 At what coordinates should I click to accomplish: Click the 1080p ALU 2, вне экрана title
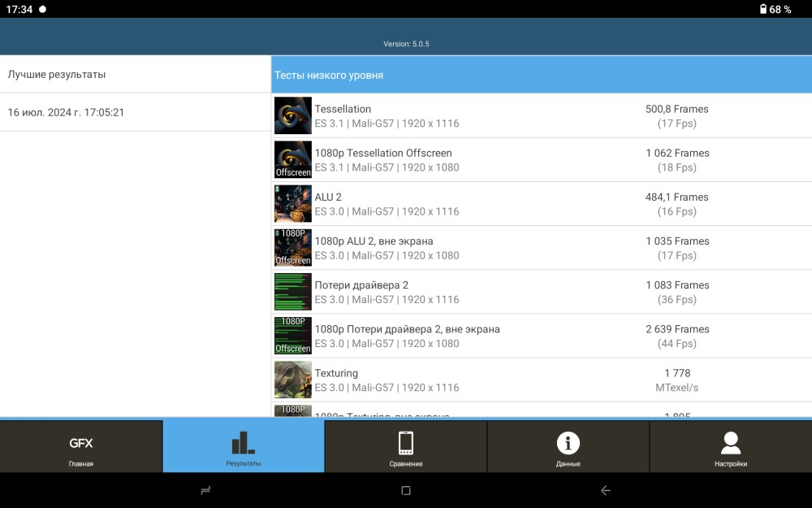(374, 241)
